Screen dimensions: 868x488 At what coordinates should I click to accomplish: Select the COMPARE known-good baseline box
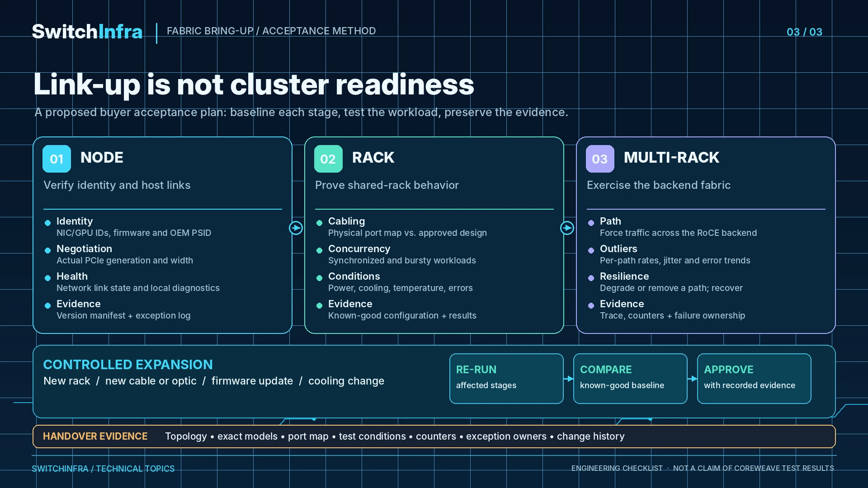click(630, 378)
